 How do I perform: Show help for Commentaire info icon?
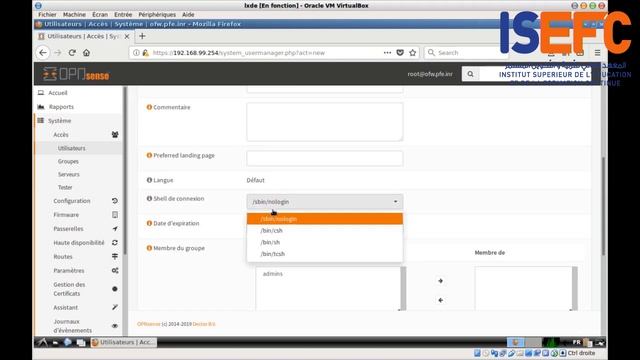[149, 107]
